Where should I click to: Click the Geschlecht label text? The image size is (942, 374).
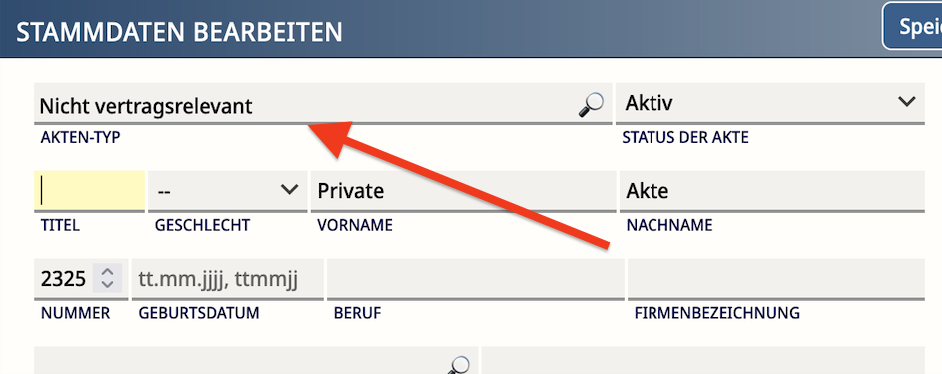click(x=202, y=225)
